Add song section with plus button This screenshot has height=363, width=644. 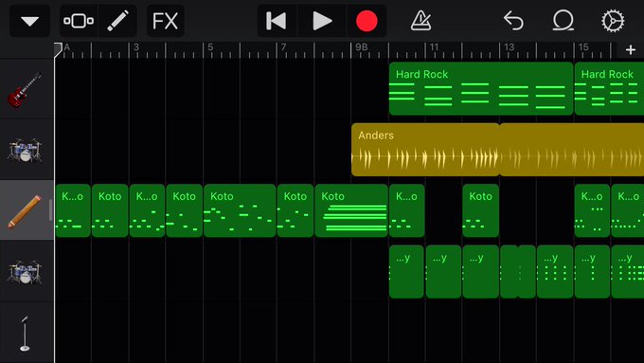click(631, 50)
